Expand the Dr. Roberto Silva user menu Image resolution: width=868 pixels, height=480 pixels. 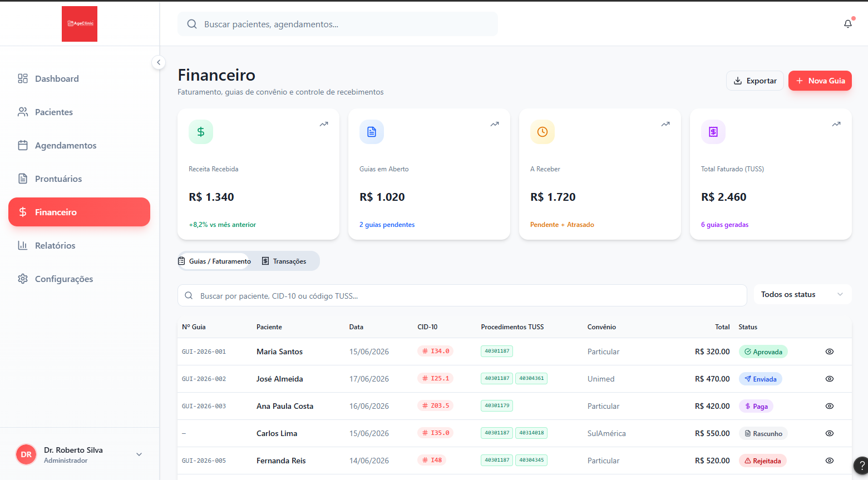pos(80,454)
